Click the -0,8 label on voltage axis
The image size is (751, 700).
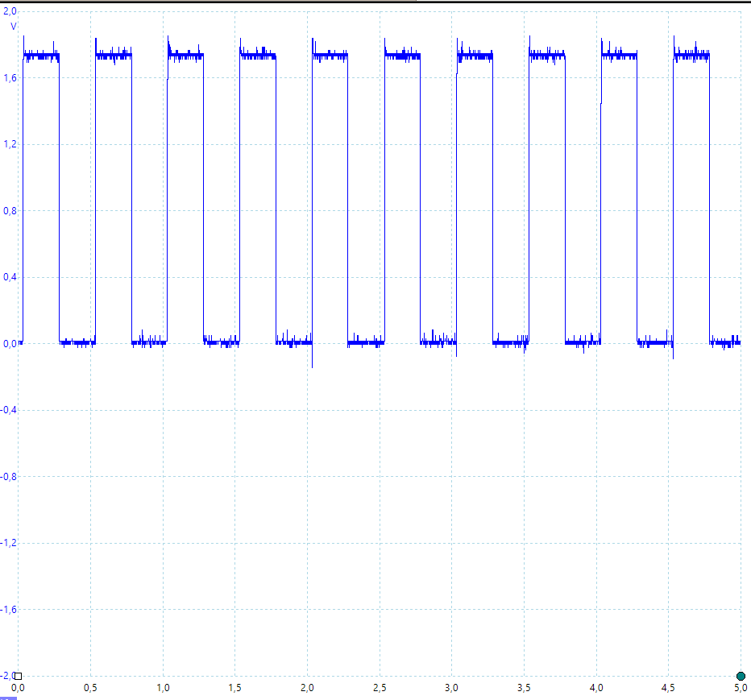click(x=9, y=476)
